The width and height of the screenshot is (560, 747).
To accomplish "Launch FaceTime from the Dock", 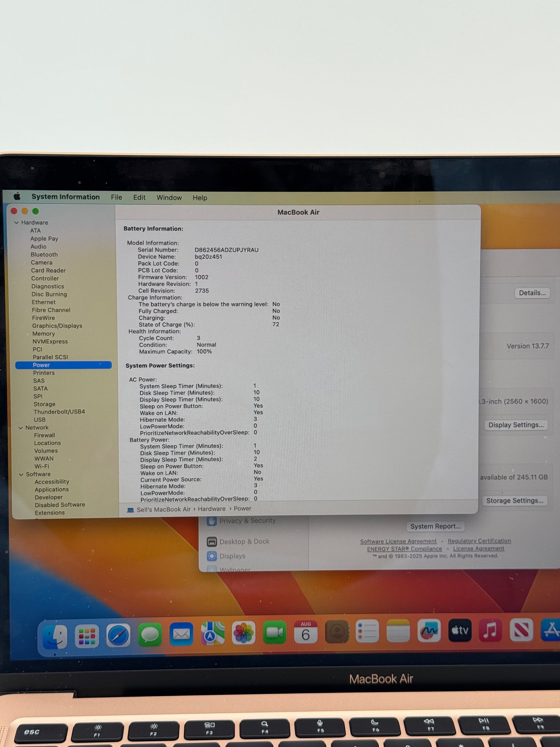I will (x=274, y=632).
